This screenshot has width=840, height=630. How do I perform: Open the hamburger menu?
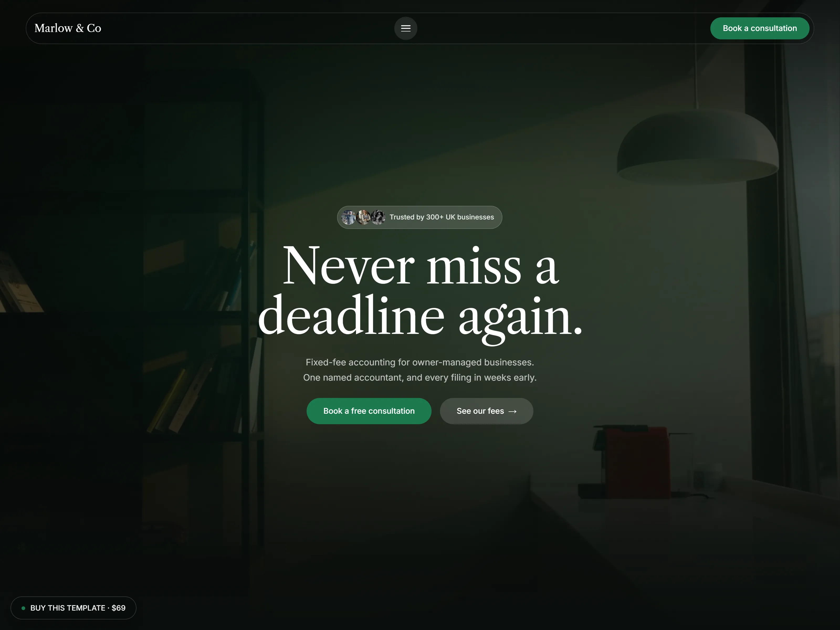click(406, 28)
